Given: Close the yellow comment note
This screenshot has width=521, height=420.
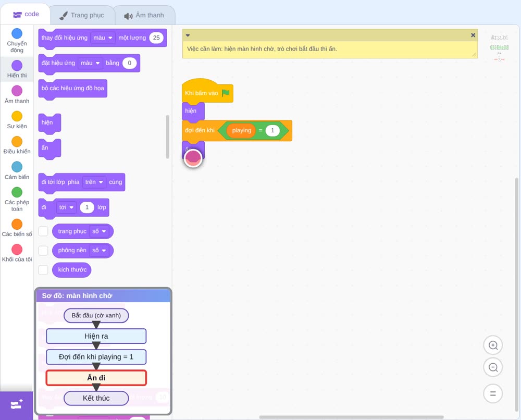Looking at the screenshot, I should (473, 35).
